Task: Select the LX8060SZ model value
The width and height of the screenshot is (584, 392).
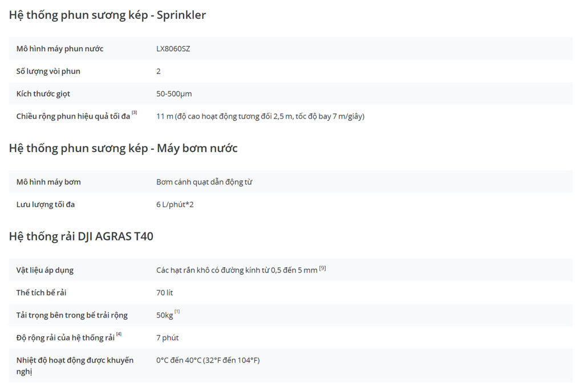Action: [173, 48]
